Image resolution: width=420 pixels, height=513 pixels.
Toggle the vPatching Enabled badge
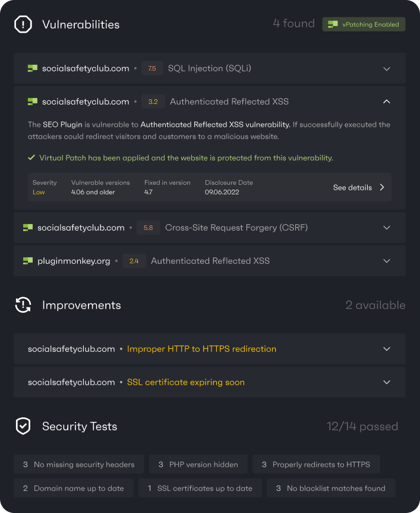[364, 24]
